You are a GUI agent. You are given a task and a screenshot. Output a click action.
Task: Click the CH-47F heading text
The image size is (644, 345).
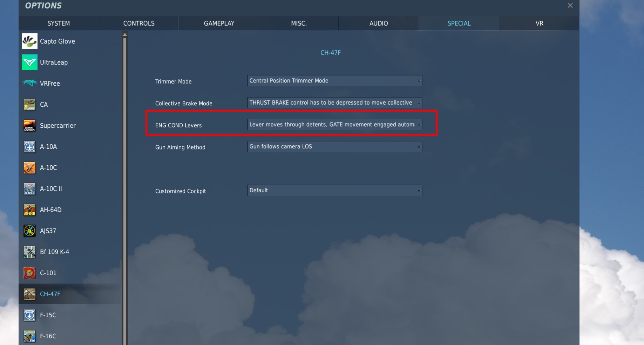tap(331, 53)
